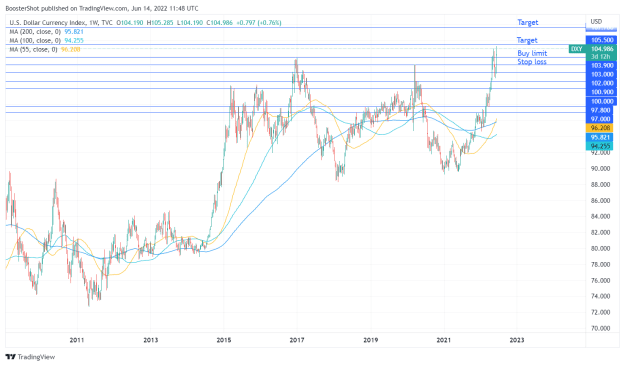Click the 2023 time axis label

tap(517, 340)
